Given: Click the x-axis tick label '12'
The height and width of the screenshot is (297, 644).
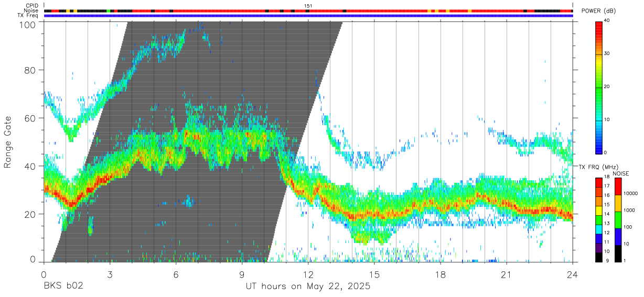Looking at the screenshot, I should click(308, 274).
